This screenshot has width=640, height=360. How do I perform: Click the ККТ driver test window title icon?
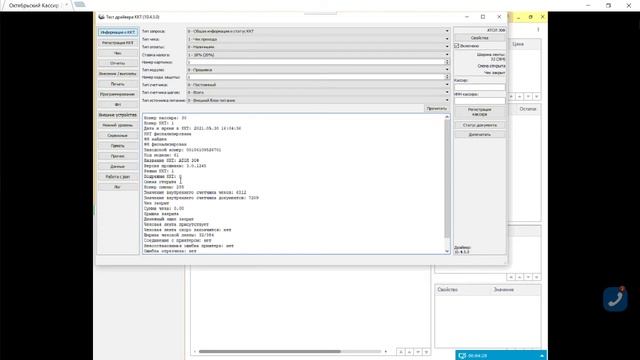coord(101,17)
